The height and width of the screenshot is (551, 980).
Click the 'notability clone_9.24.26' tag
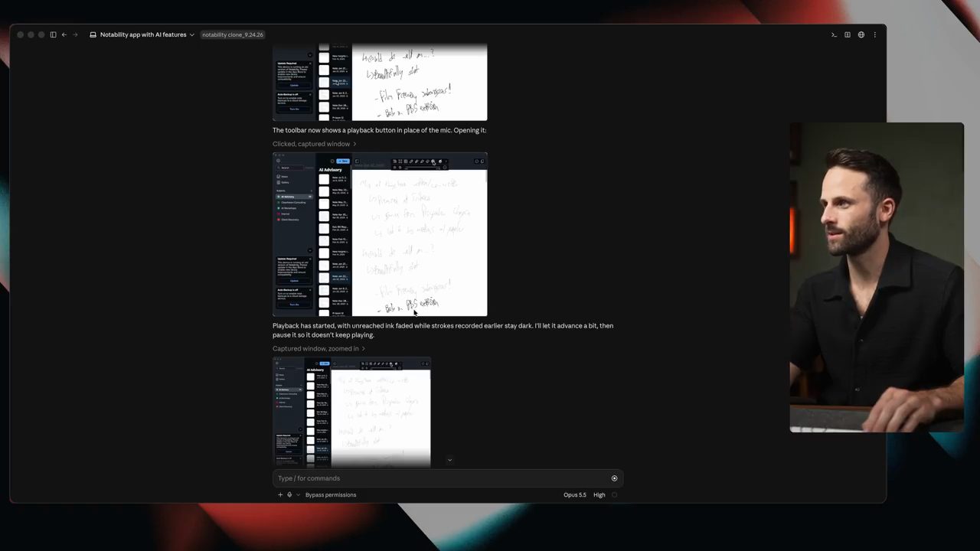tap(233, 34)
